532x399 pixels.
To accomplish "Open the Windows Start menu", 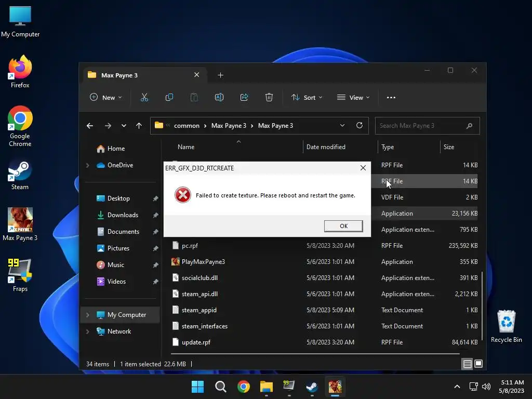I will click(x=197, y=387).
